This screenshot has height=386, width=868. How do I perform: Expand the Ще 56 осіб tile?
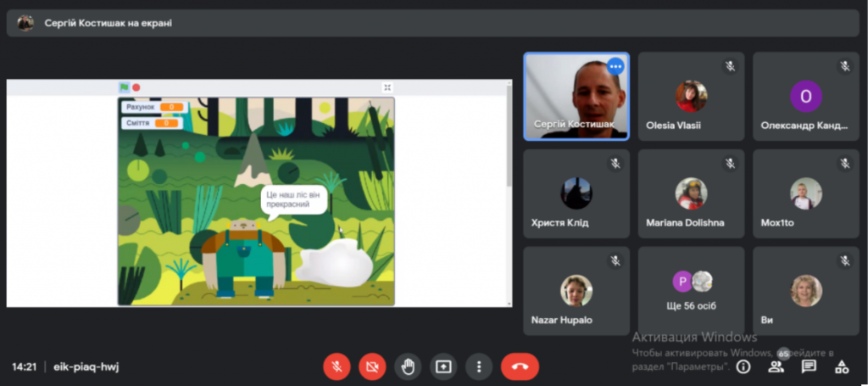tap(692, 291)
